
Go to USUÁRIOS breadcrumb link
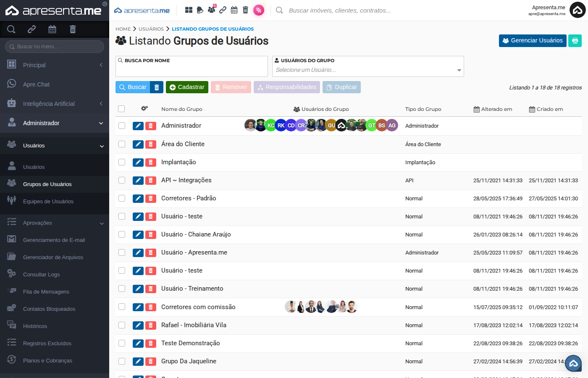(151, 29)
